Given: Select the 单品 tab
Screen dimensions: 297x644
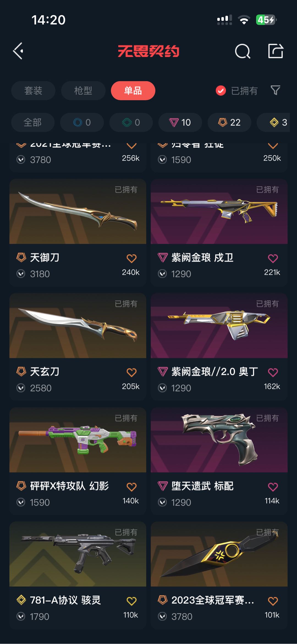Looking at the screenshot, I should [x=133, y=91].
